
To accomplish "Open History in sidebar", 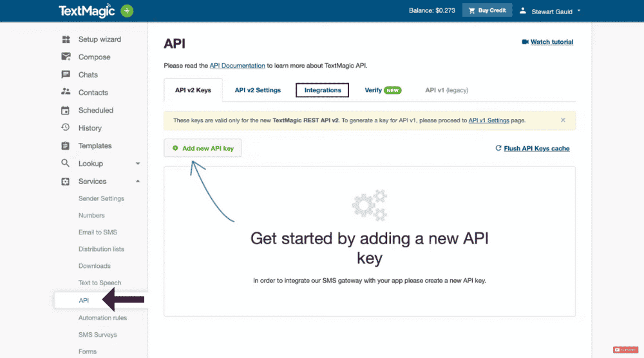I will (x=90, y=128).
